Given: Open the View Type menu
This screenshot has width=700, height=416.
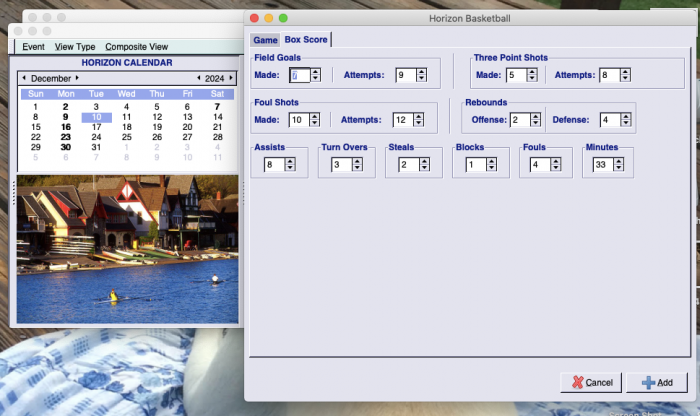Looking at the screenshot, I should (75, 47).
